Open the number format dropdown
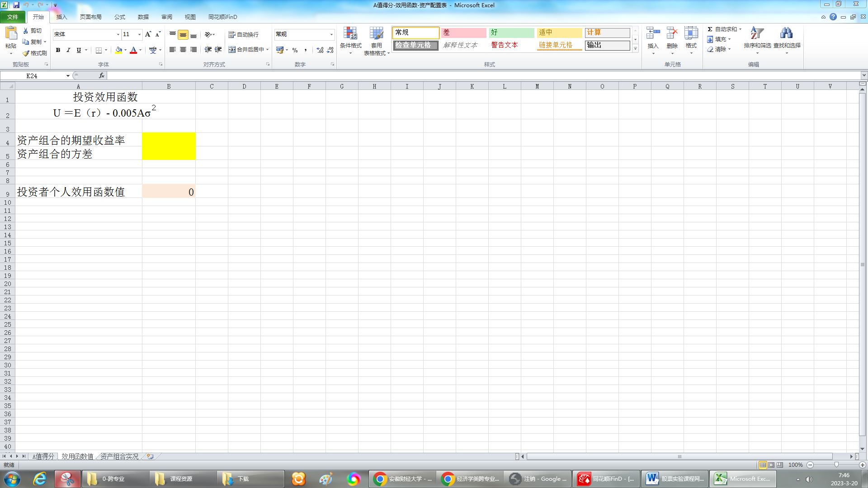 (331, 34)
